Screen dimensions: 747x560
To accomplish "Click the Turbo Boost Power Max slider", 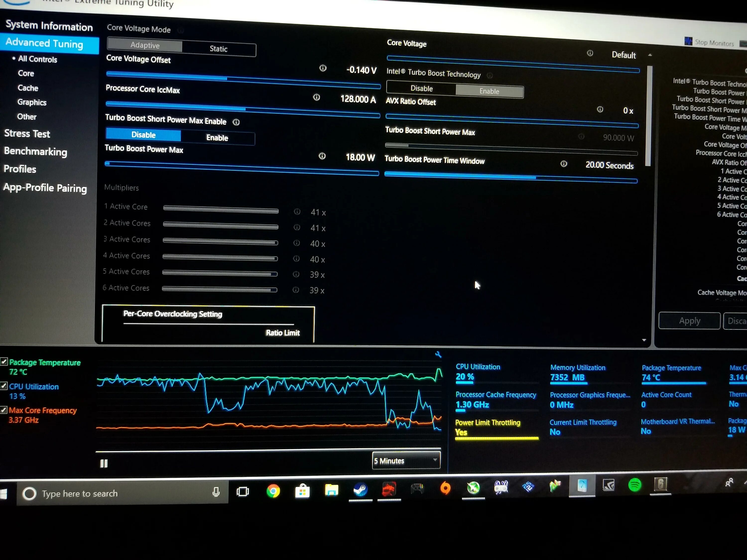I will pyautogui.click(x=242, y=168).
